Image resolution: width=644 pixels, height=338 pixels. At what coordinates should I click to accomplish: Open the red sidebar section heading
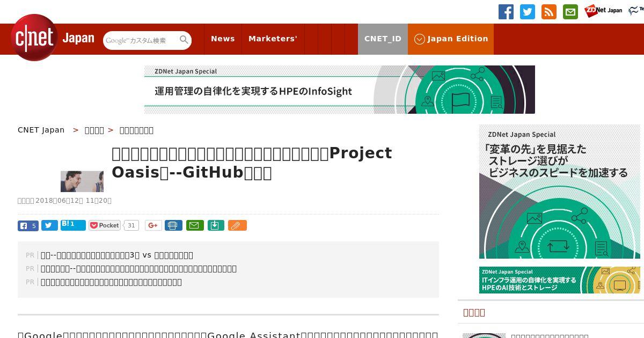474,312
